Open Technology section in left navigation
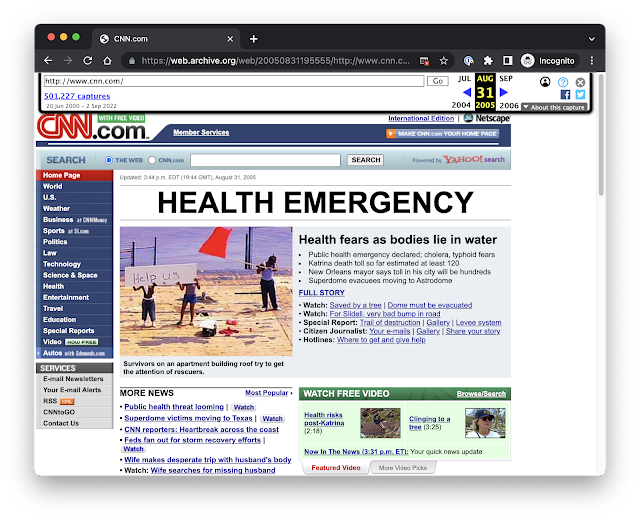 (x=75, y=264)
